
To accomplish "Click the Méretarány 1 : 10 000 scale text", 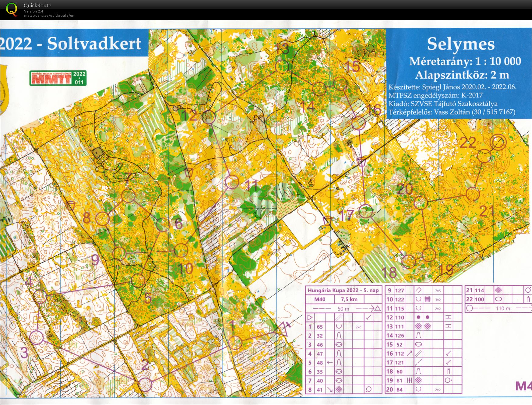I will (x=465, y=62).
